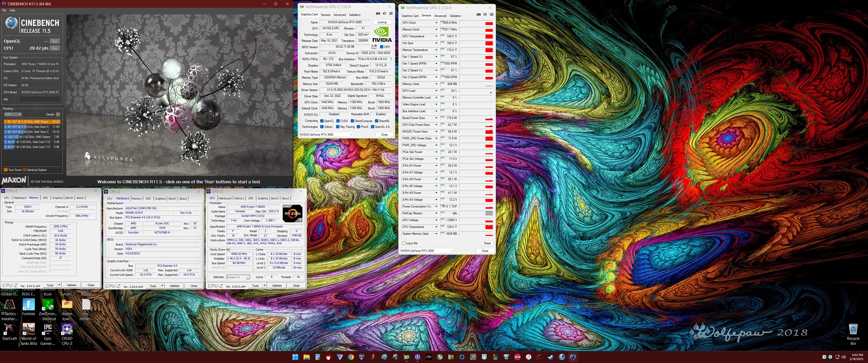The width and height of the screenshot is (868, 363).
Task: Open GPU selector dropdown in Sensors window
Action: 427,251
